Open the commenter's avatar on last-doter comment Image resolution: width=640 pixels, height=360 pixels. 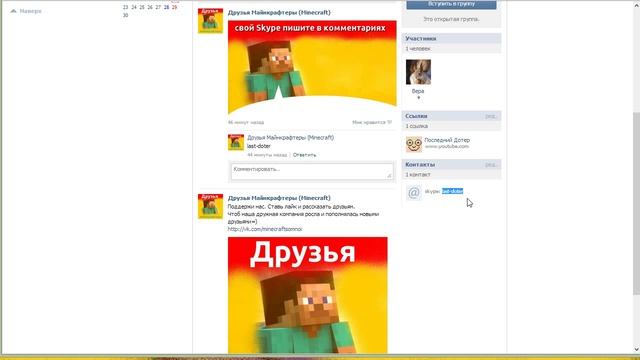236,142
